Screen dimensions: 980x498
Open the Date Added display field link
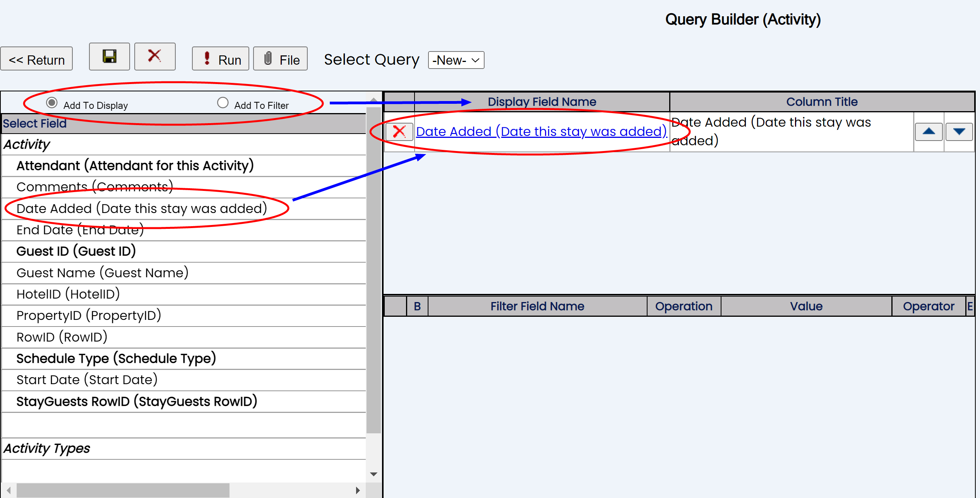541,132
